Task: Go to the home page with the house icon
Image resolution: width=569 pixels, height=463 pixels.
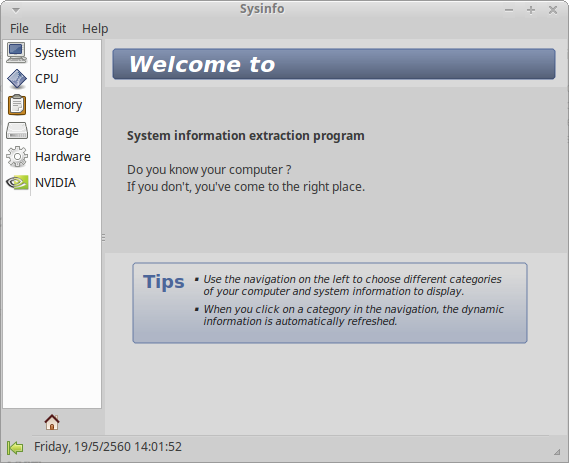Action: click(52, 422)
